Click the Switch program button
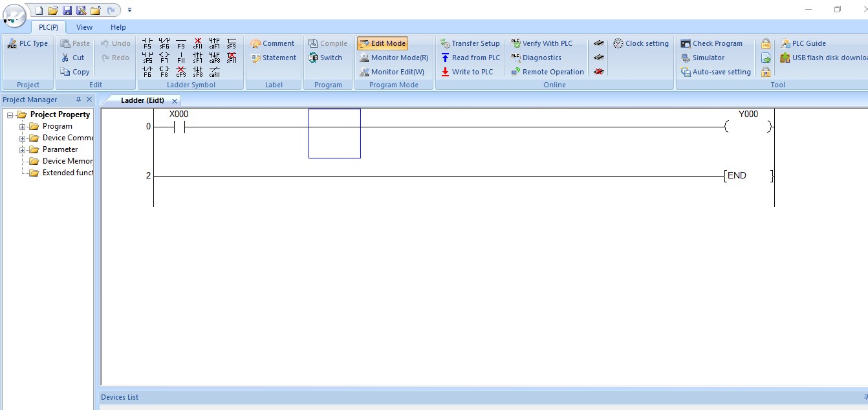The height and width of the screenshot is (410, 868). (x=325, y=58)
